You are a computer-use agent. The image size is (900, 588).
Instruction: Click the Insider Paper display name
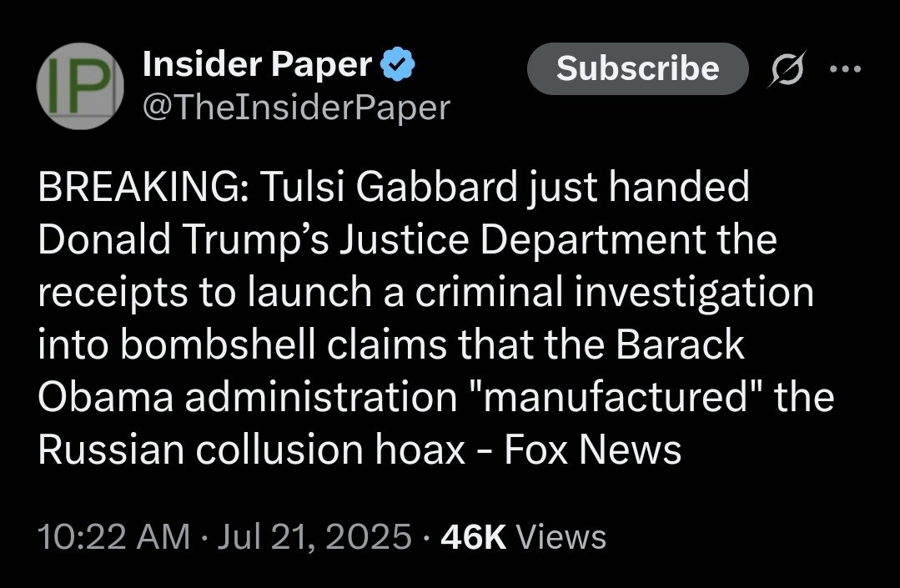(258, 64)
